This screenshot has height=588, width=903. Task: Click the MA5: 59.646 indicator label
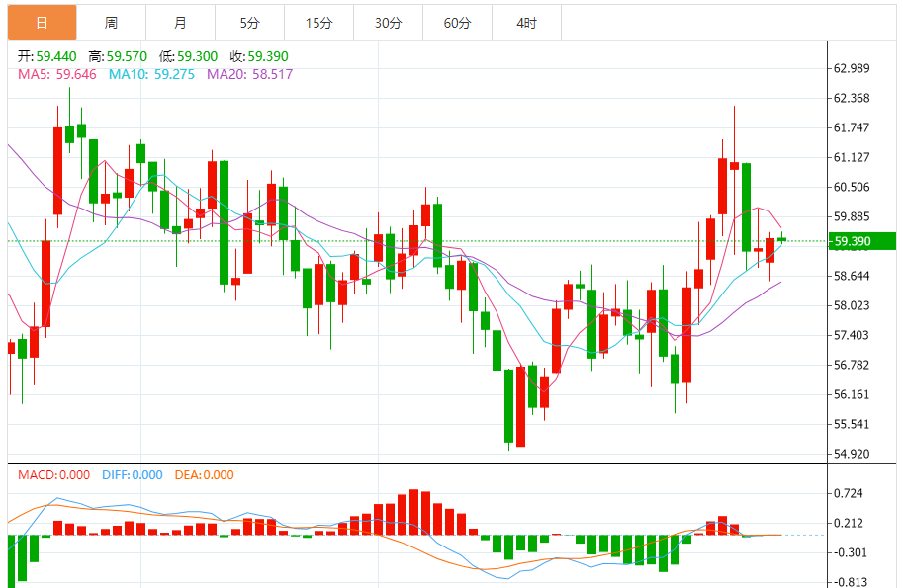pos(57,74)
